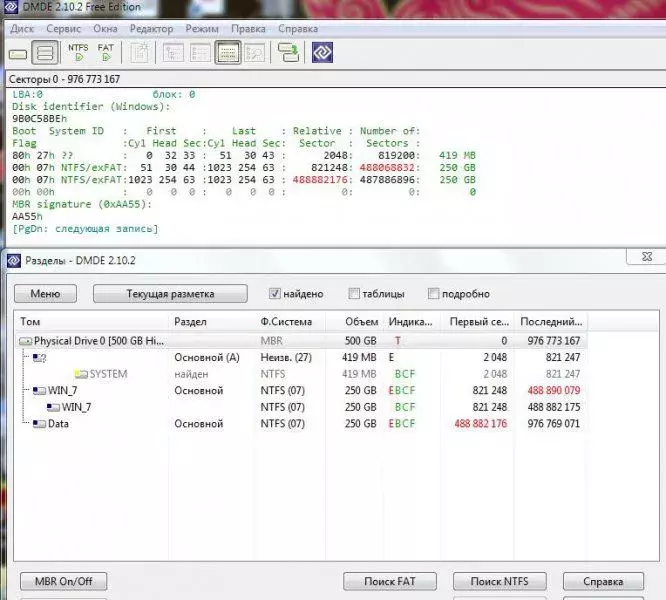This screenshot has width=666, height=600.
Task: Enable the подробно checkbox
Action: point(433,293)
